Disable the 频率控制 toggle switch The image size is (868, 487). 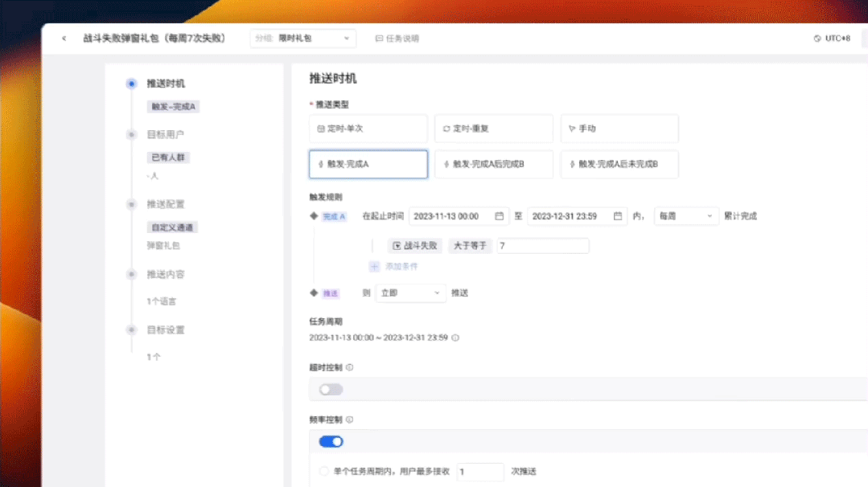(x=331, y=441)
